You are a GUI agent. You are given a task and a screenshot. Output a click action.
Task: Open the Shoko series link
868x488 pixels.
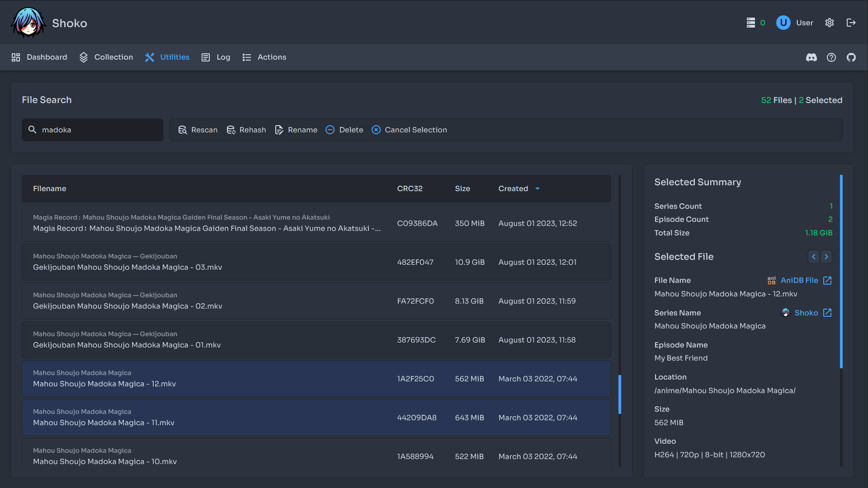coord(806,313)
